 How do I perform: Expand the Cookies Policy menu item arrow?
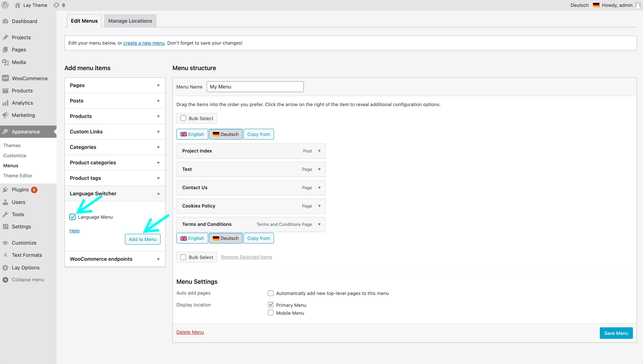coord(319,206)
